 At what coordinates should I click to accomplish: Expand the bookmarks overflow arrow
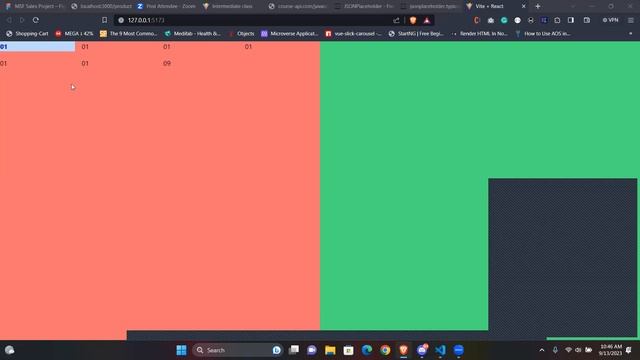coord(631,33)
